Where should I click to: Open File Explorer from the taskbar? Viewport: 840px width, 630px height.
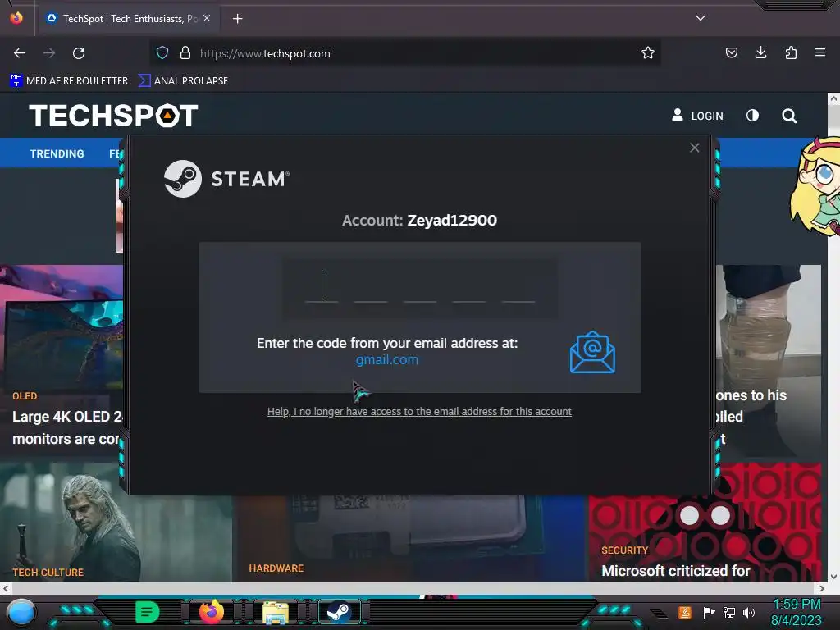point(276,612)
